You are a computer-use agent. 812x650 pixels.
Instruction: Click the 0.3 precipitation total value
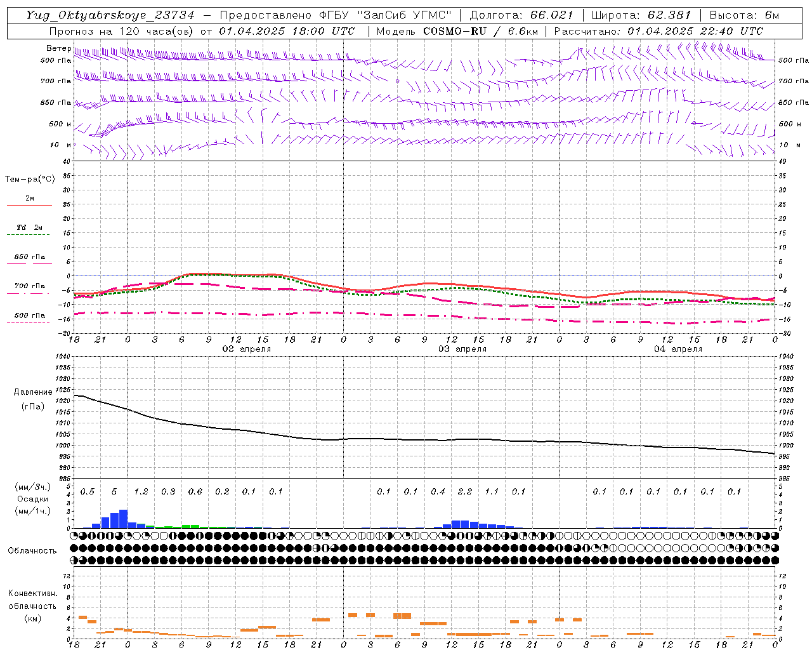tap(168, 492)
